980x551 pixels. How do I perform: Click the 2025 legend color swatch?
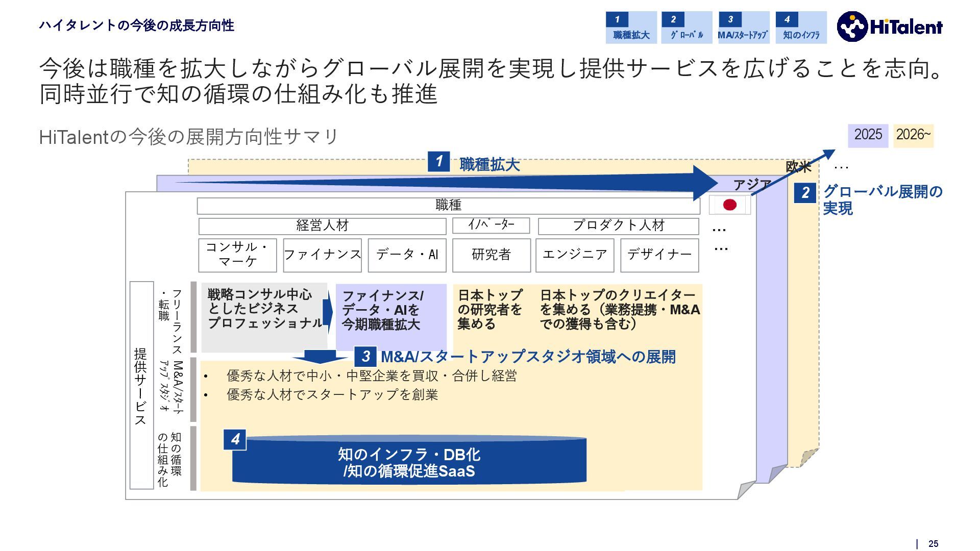click(x=868, y=136)
